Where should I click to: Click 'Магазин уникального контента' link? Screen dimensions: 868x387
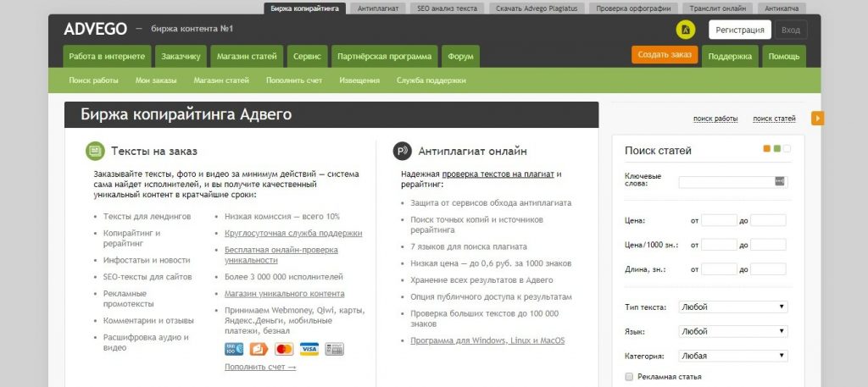[x=285, y=294]
